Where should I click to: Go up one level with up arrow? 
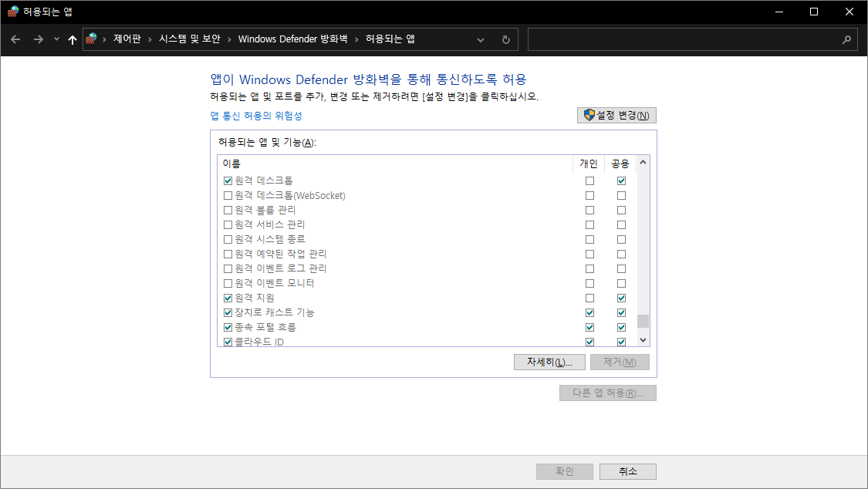click(x=72, y=39)
